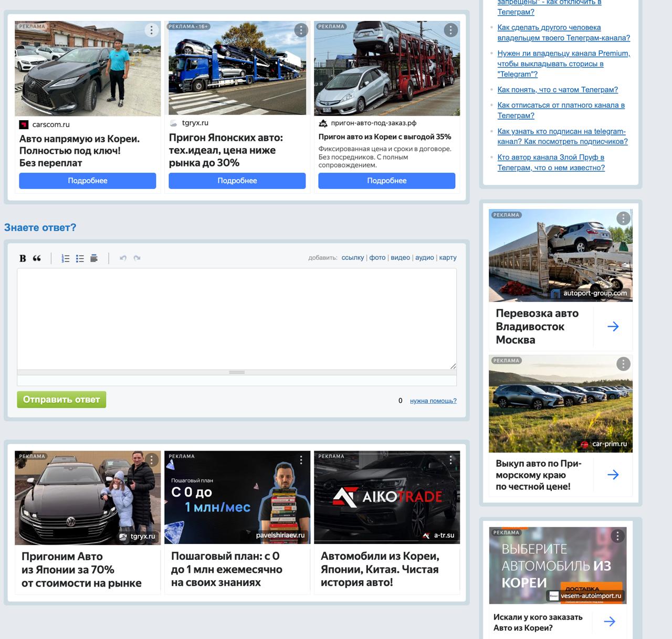Image resolution: width=672 pixels, height=639 pixels.
Task: Open three-dot menu on autoport-group.com ad
Action: 623,218
